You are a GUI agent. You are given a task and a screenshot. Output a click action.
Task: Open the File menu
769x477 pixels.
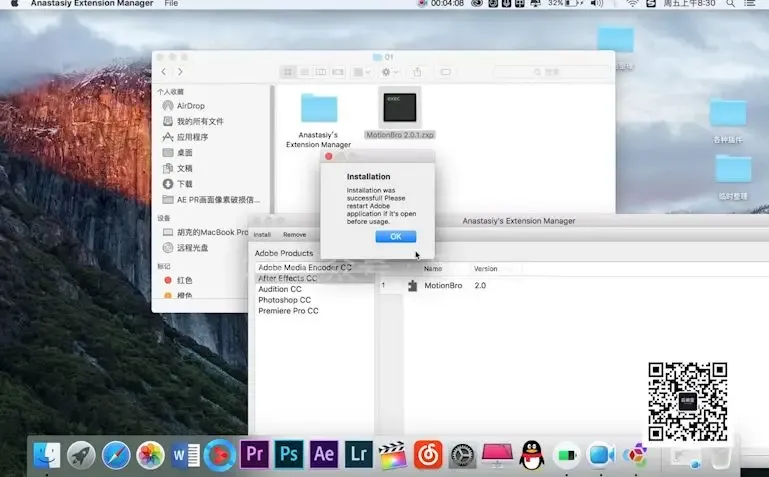pos(171,3)
